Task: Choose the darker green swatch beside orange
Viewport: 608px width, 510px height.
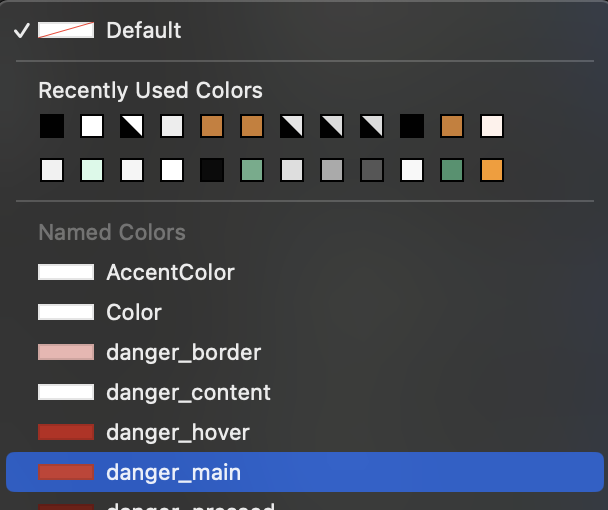Action: coord(452,170)
